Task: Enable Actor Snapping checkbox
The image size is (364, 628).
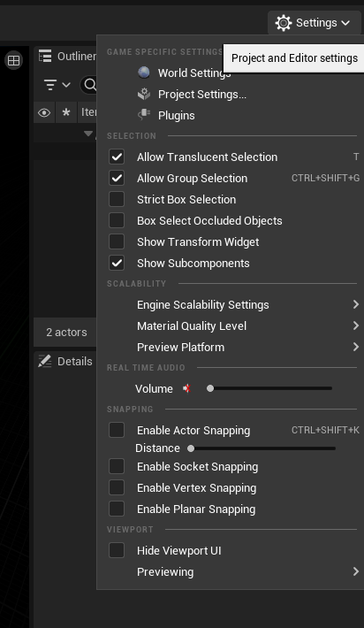Action: [x=117, y=430]
